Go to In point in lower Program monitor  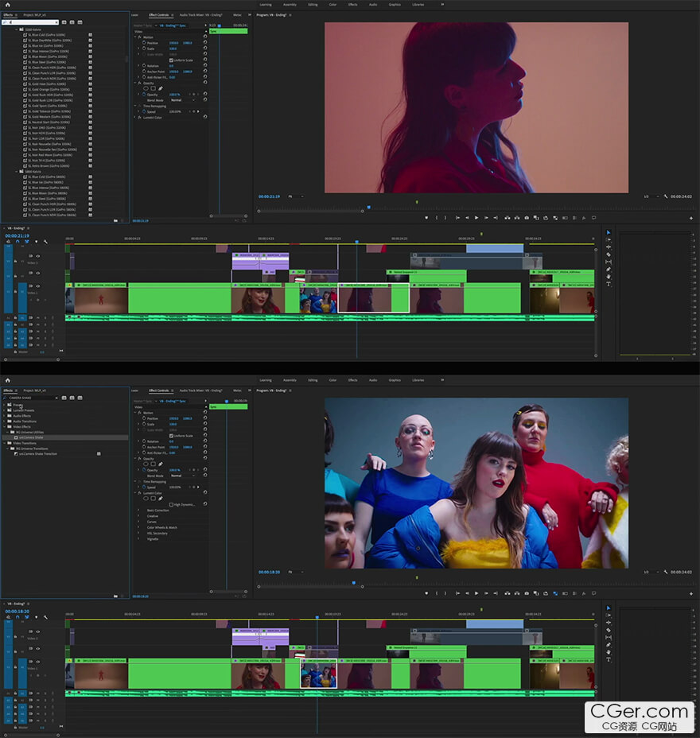[x=457, y=593]
